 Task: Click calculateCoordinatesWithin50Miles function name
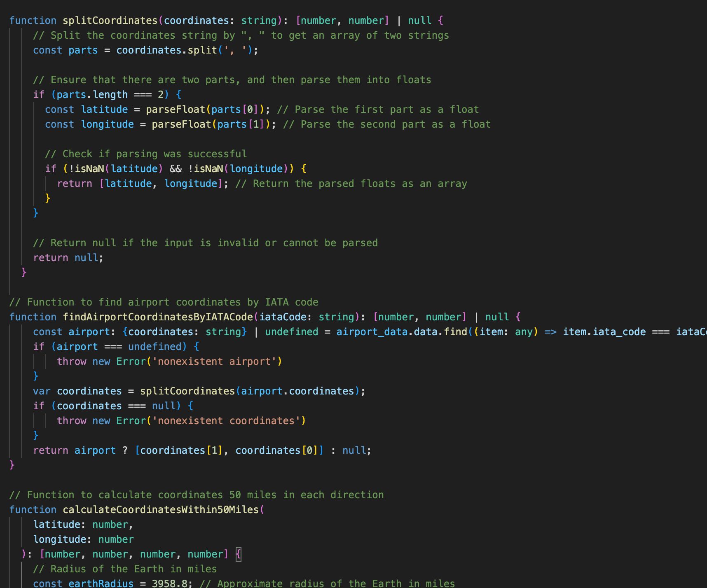point(161,510)
